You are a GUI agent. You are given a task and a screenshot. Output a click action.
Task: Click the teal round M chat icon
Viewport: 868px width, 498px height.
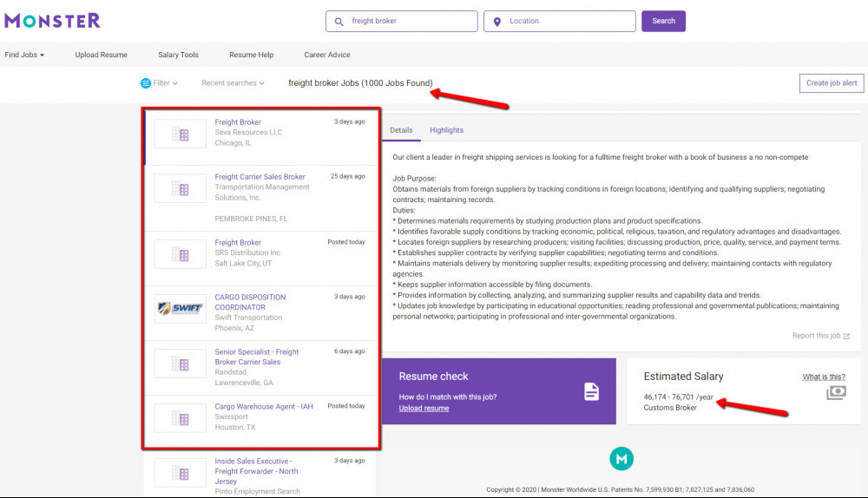[x=621, y=459]
